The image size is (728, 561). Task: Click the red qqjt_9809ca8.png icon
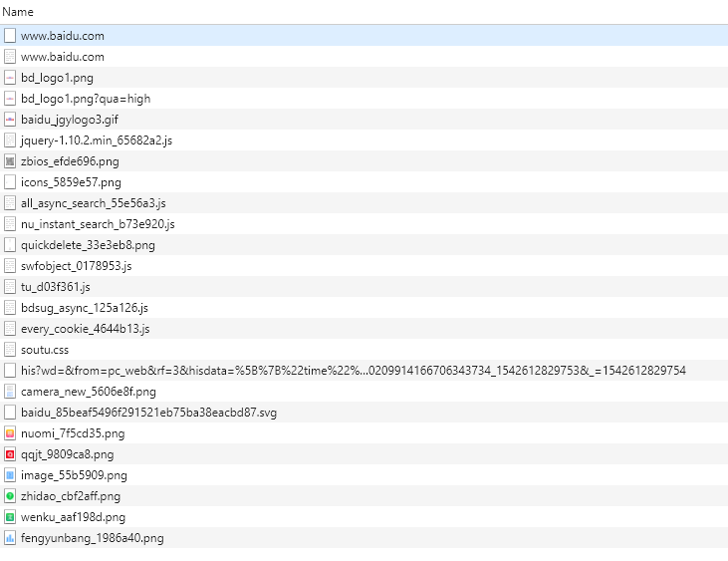tap(10, 454)
